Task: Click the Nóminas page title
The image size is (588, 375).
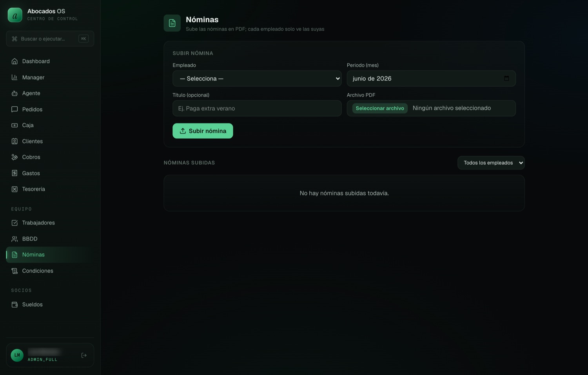Action: tap(202, 20)
